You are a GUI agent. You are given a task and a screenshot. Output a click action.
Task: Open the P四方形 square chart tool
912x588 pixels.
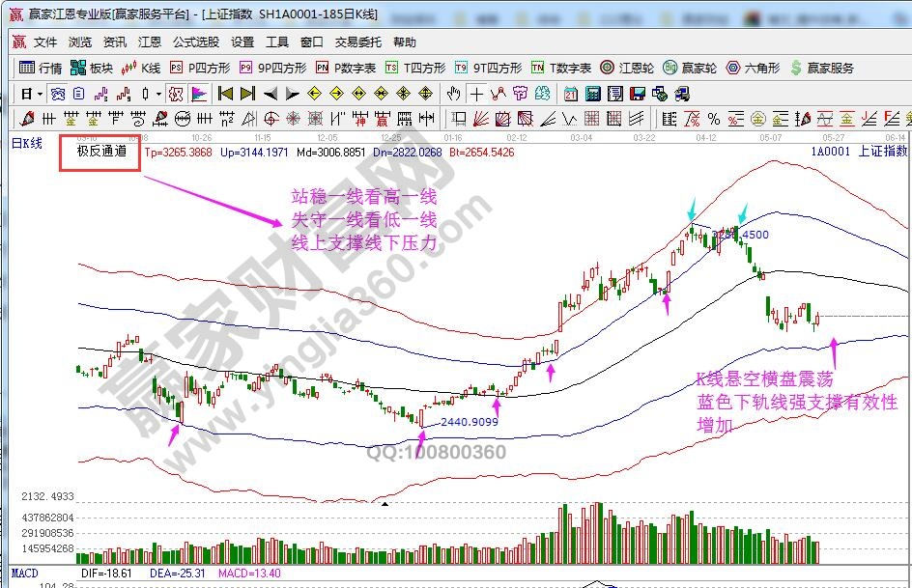pyautogui.click(x=199, y=68)
